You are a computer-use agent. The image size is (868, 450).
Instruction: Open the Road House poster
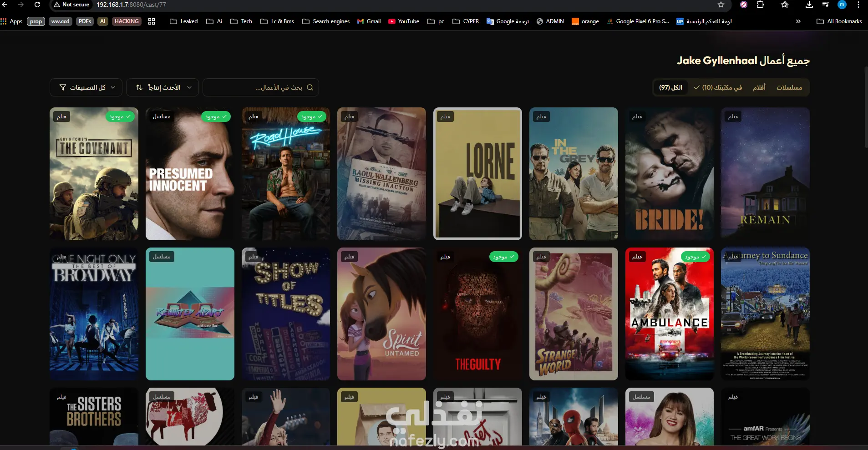[286, 174]
